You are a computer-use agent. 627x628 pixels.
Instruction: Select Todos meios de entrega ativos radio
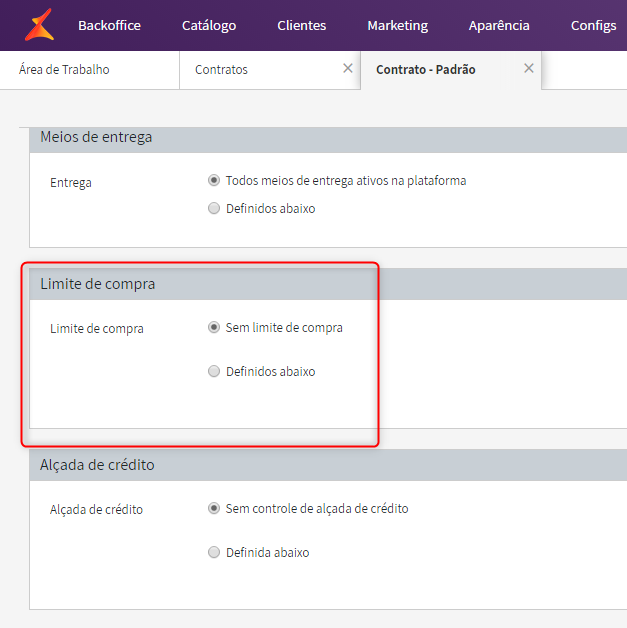tap(214, 180)
